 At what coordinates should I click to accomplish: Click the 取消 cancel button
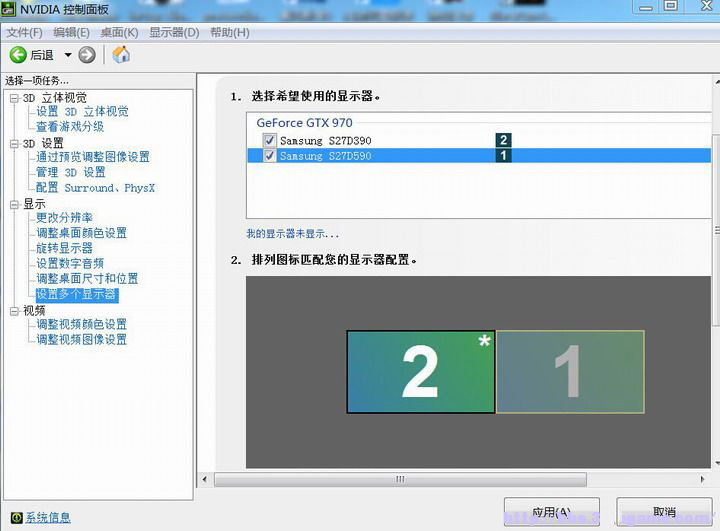[664, 512]
